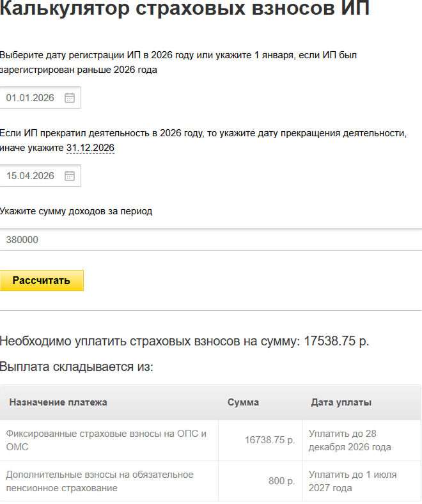The width and height of the screenshot is (422, 504).
Task: Click Уплатить до 1 июля 2027 года cell
Action: coord(361,481)
